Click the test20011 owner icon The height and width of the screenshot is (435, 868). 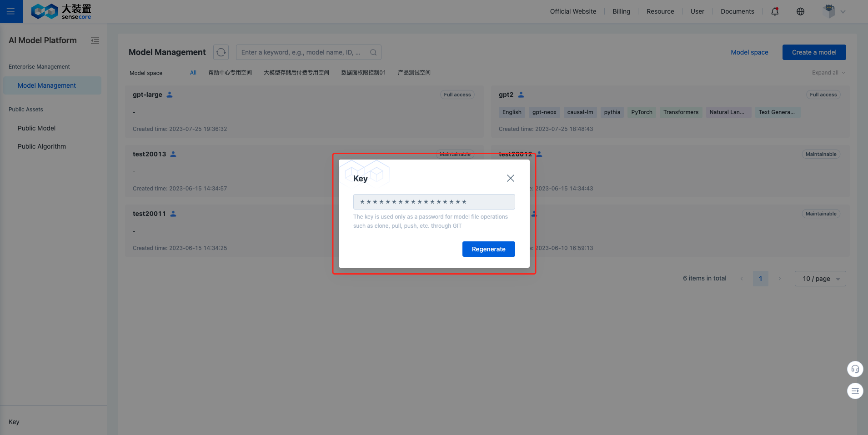point(173,214)
